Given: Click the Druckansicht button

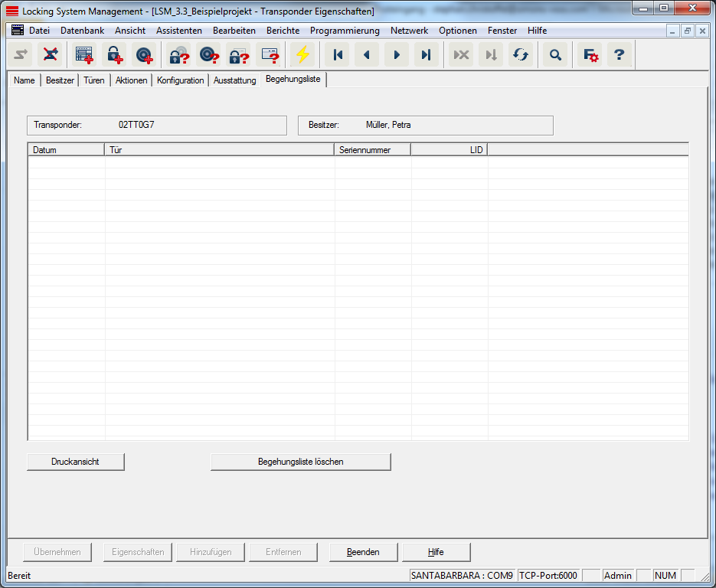Looking at the screenshot, I should coord(75,462).
